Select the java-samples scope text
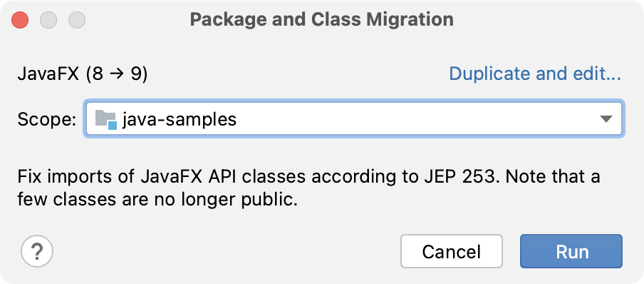The image size is (644, 284). 180,119
